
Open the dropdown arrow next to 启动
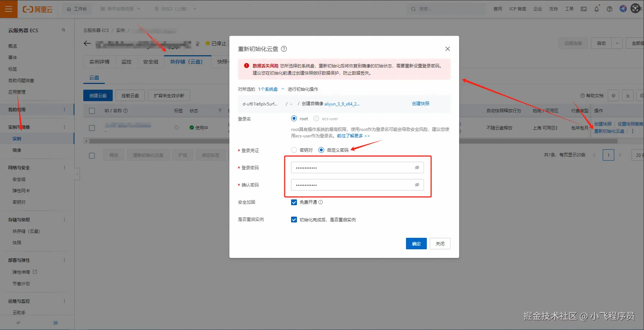click(617, 43)
